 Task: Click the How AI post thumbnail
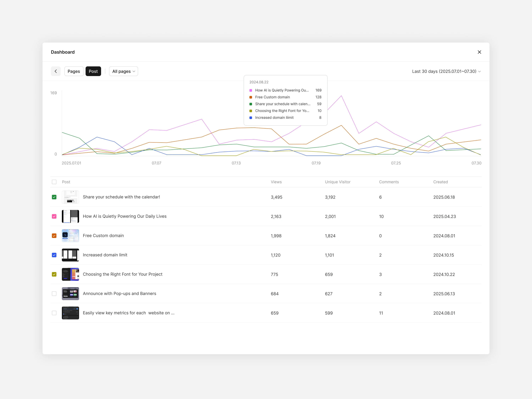pos(70,216)
